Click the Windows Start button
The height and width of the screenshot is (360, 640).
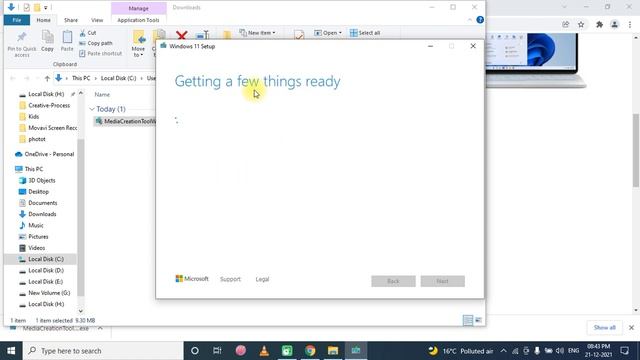click(11, 351)
